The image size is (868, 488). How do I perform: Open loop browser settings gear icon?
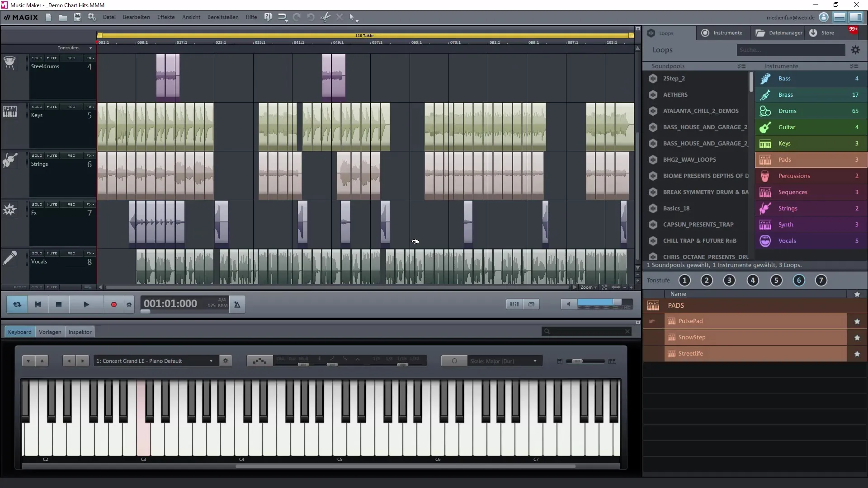point(855,50)
